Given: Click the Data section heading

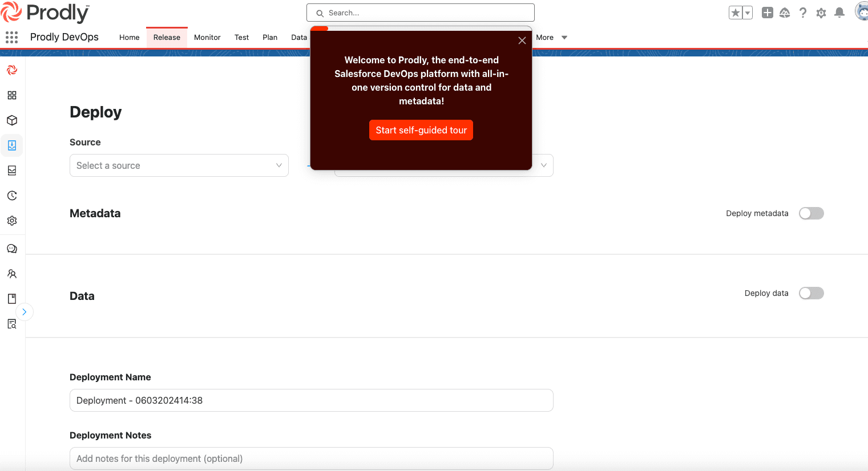Looking at the screenshot, I should click(82, 296).
